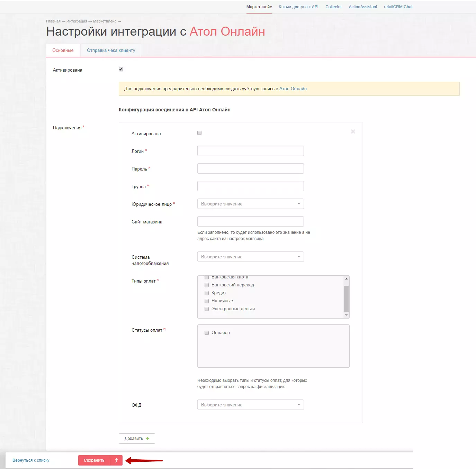Focus the Сайт магазина input field
476x469 pixels.
pyautogui.click(x=251, y=221)
